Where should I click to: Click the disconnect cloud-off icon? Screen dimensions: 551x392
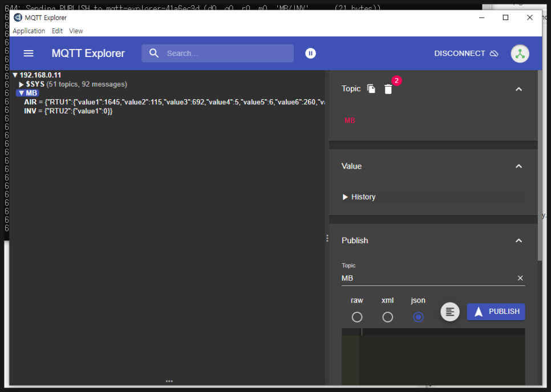(x=494, y=54)
